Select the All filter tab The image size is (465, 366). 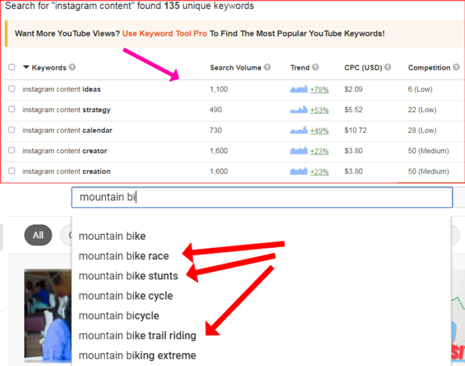[x=38, y=235]
